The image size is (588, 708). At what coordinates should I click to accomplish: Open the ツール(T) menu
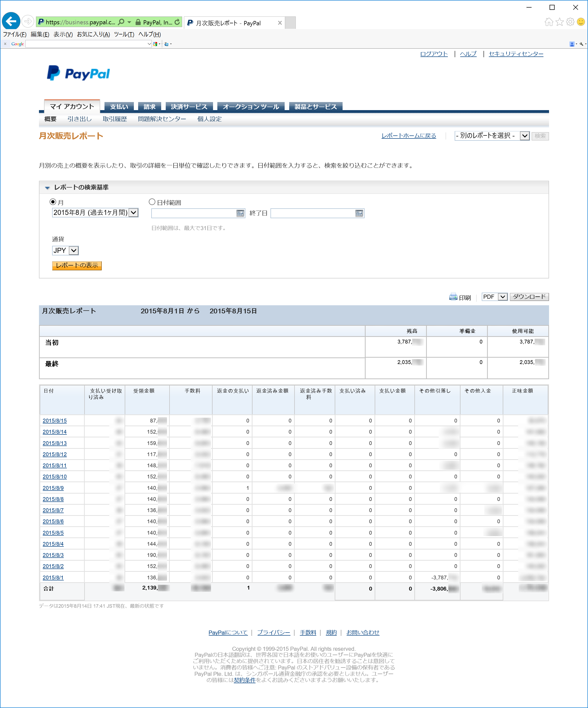coord(124,34)
